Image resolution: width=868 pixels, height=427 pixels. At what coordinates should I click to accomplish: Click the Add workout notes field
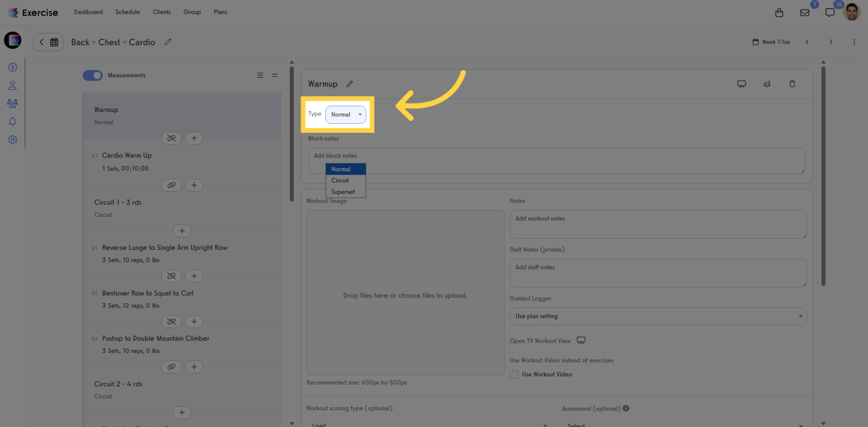(658, 224)
